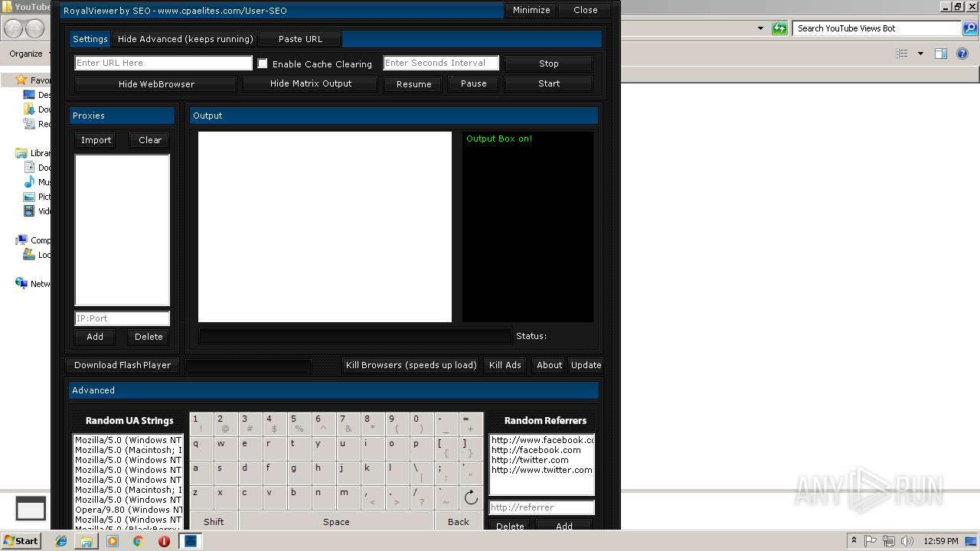Click the Explorer Back navigation arrow
This screenshot has height=551, width=980.
point(14,29)
